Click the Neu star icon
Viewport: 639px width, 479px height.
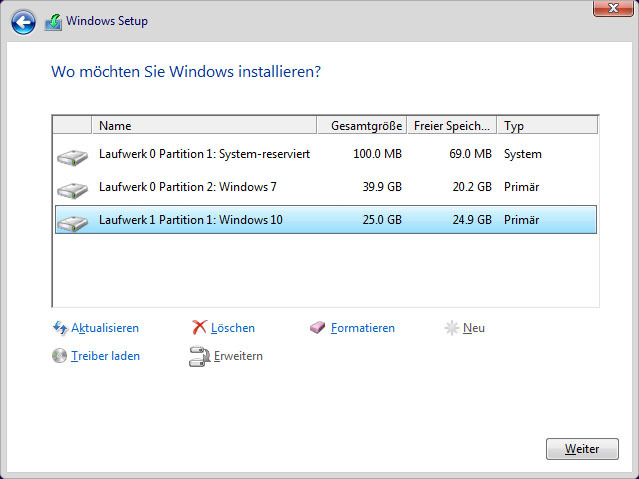coord(452,328)
